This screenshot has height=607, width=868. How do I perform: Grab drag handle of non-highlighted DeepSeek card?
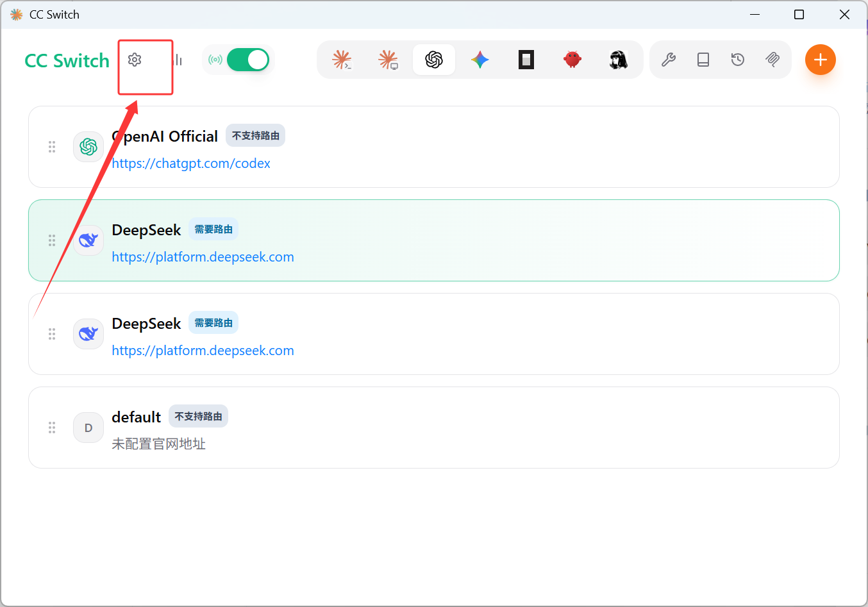click(52, 334)
